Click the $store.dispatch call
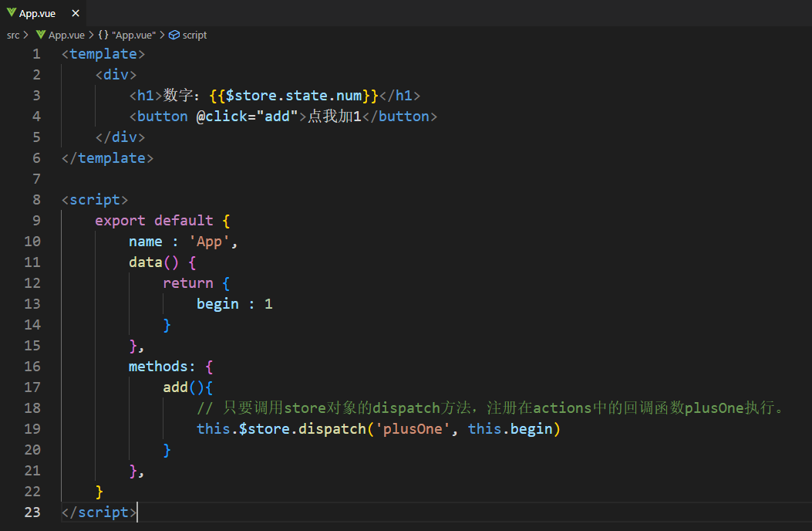 point(302,429)
